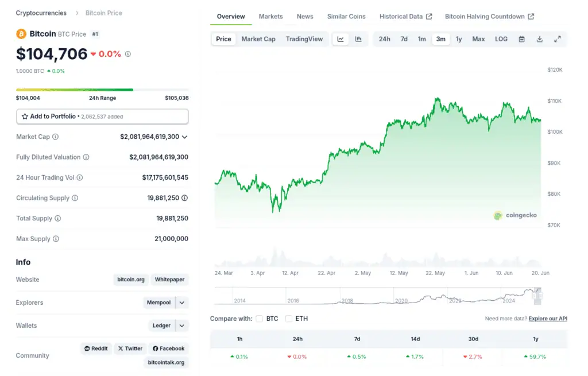Select the 1m chart range
The height and width of the screenshot is (376, 588).
[422, 39]
